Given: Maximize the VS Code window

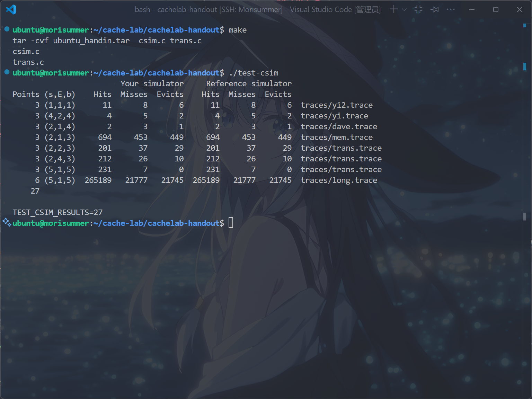Looking at the screenshot, I should 496,9.
